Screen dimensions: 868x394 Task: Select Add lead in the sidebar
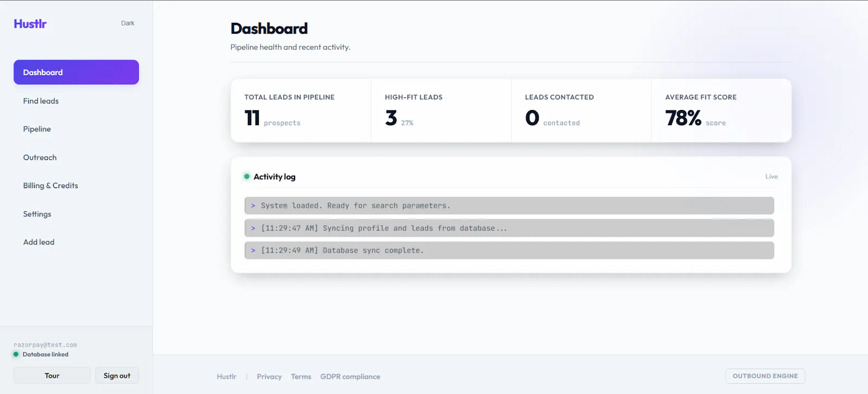(x=76, y=242)
